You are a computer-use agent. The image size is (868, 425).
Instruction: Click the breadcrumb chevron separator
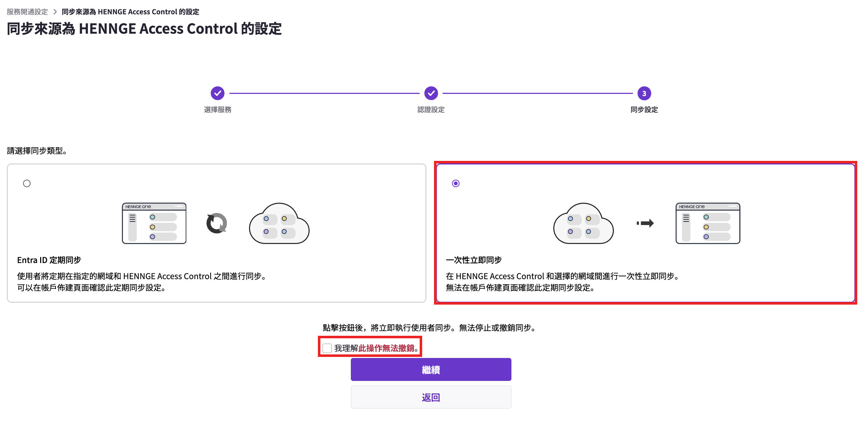click(x=55, y=12)
